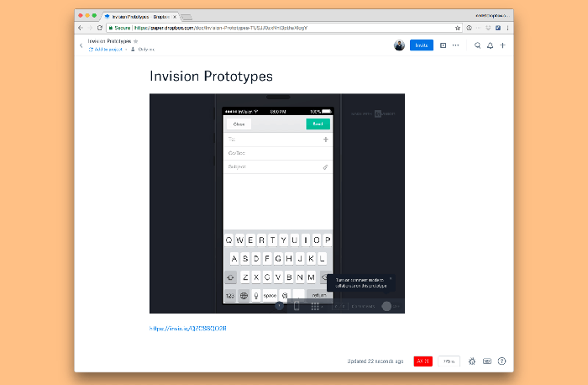Tap the microphone key on prototype keyboard
588x385 pixels.
pos(256,296)
